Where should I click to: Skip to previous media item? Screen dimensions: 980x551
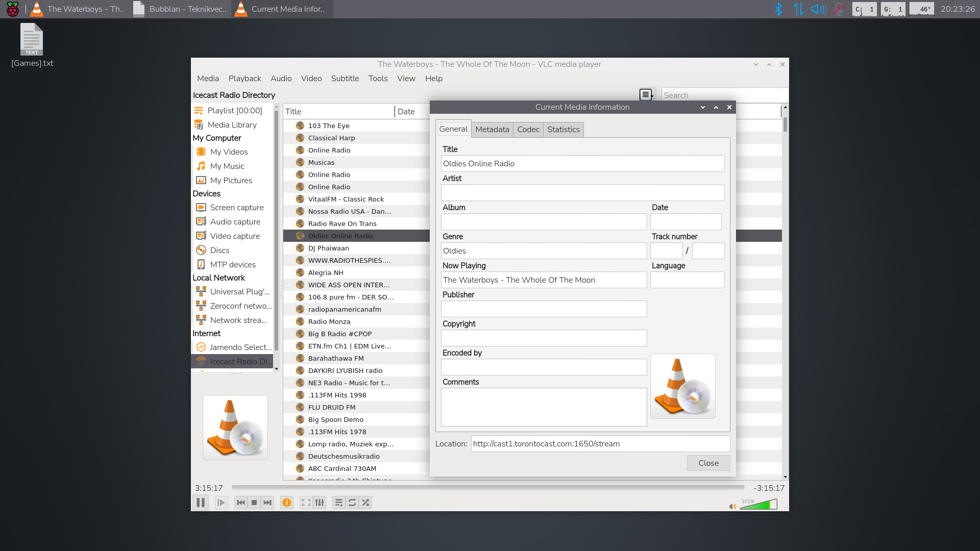[241, 503]
